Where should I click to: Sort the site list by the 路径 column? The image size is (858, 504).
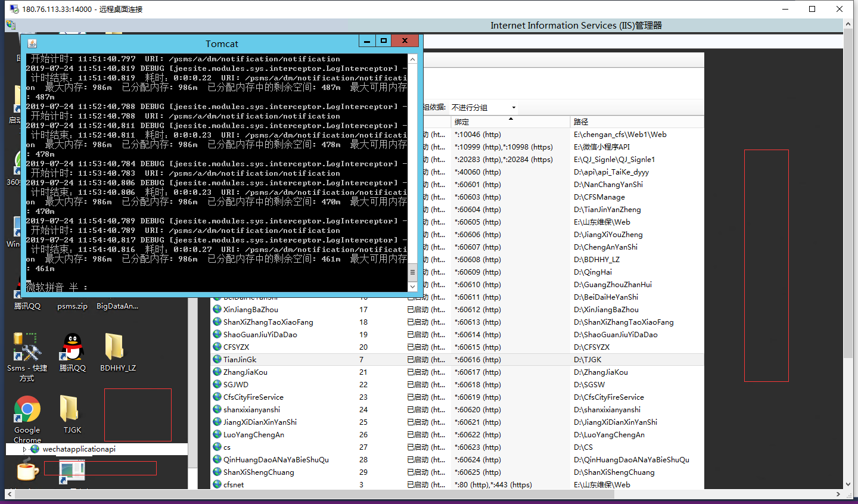(636, 122)
